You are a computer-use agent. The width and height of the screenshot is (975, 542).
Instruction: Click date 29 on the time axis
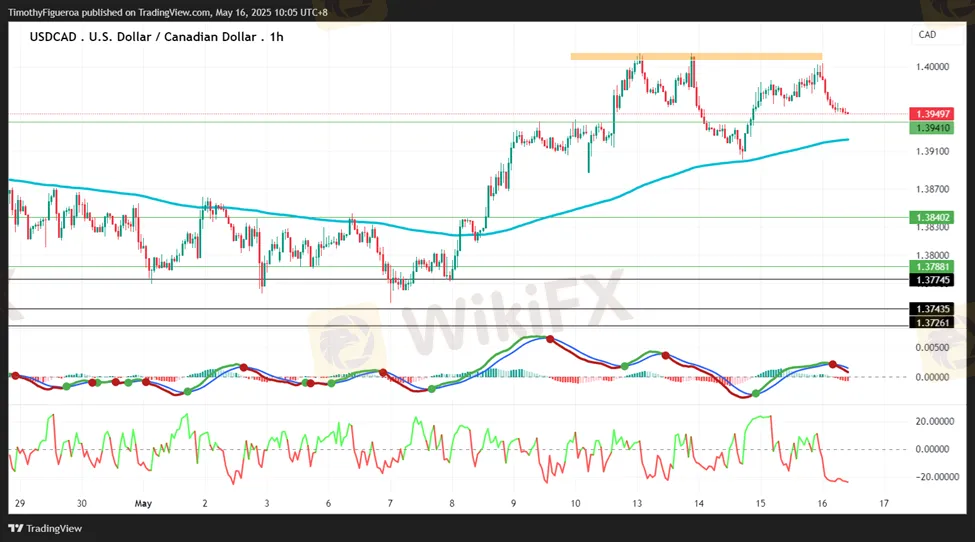coord(21,504)
